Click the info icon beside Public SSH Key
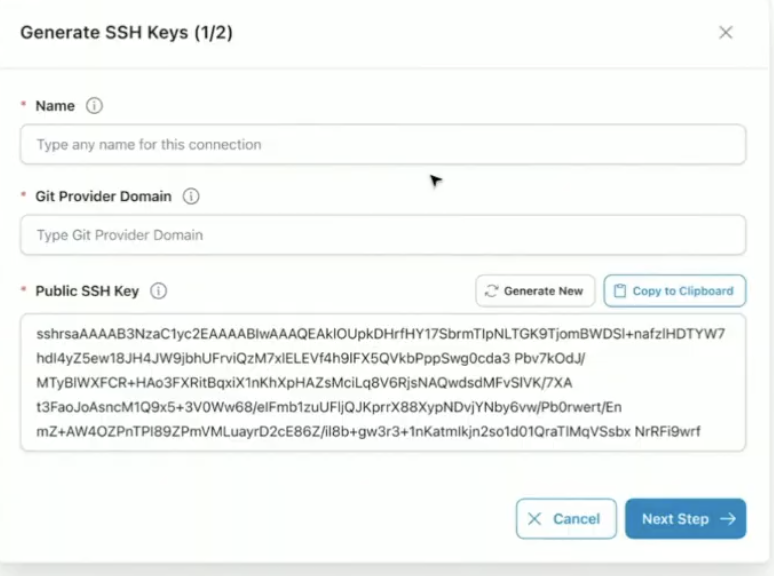 pyautogui.click(x=158, y=291)
